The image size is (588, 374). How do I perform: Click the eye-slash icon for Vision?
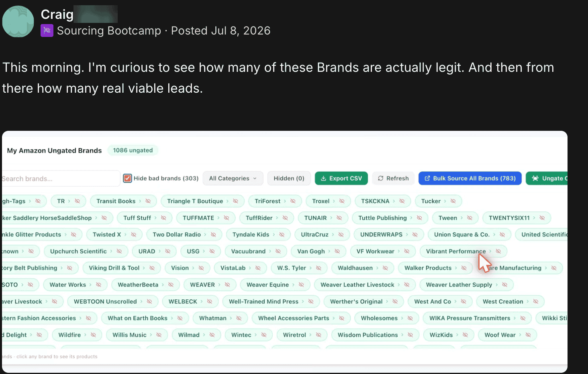pos(201,268)
